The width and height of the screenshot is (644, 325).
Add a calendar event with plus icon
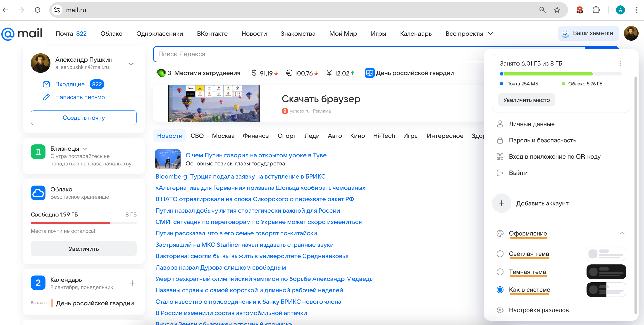click(133, 283)
